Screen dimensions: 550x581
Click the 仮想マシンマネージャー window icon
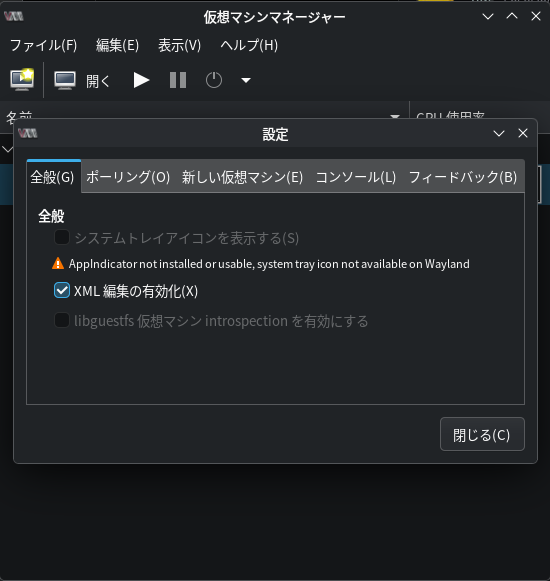pos(14,16)
